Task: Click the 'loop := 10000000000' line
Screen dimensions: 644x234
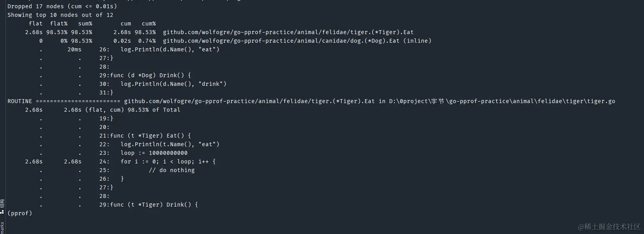Action: (154, 153)
